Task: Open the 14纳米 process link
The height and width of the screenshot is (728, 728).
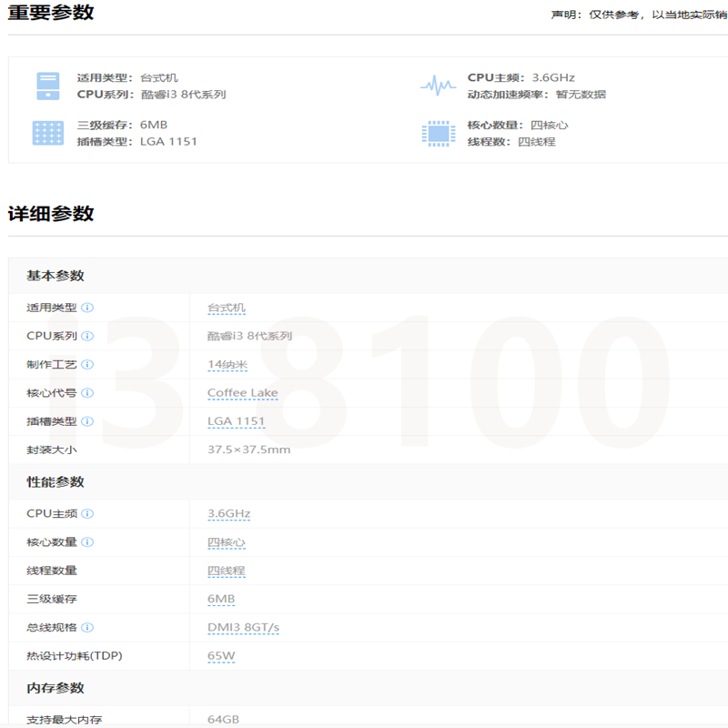Action: point(227,365)
